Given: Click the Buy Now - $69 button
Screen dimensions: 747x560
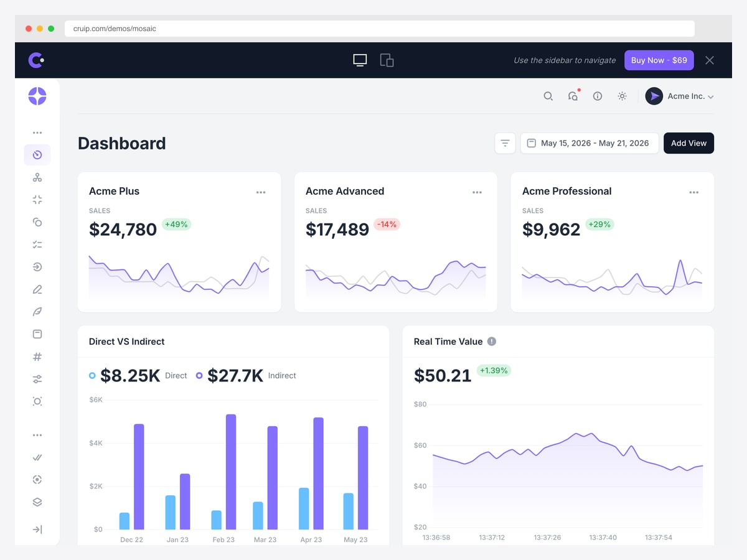Looking at the screenshot, I should click(659, 60).
